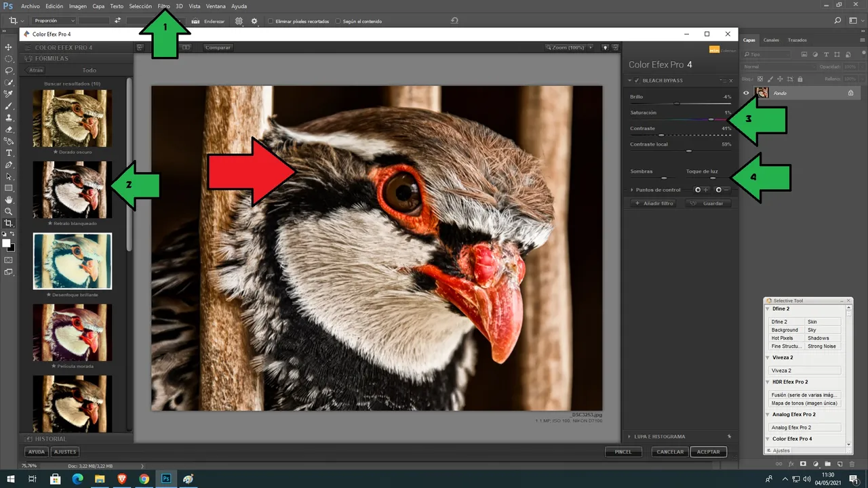Click the reset crop arrow icon
Viewport: 868px width, 488px height.
click(454, 21)
